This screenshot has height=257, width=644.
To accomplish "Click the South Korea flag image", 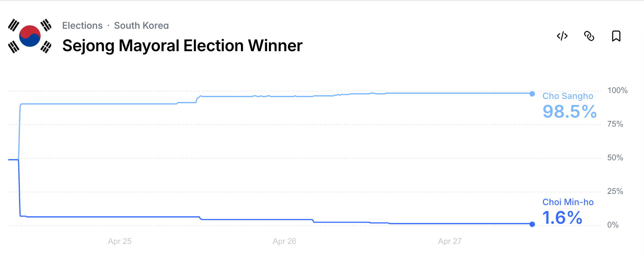I will point(30,36).
